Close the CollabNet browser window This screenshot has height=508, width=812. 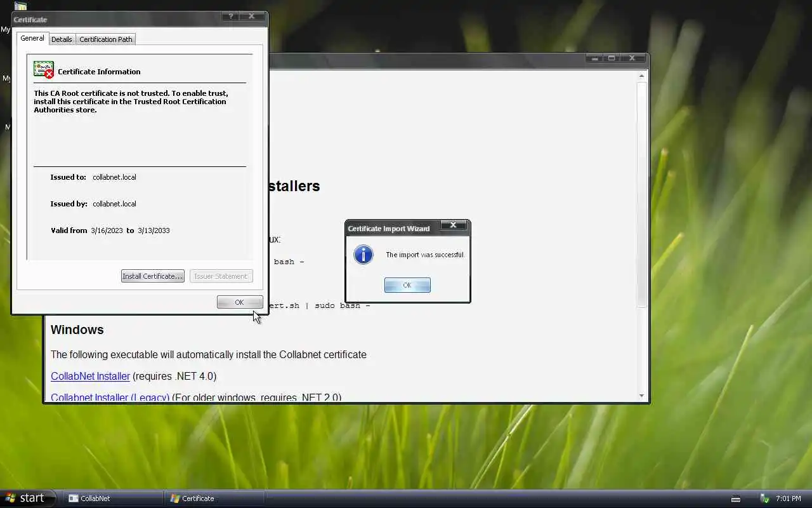632,58
